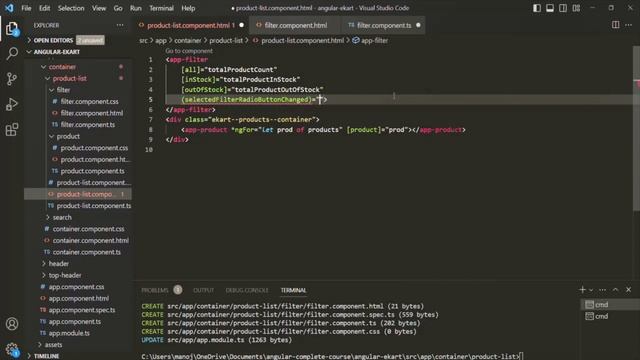Open app.component.spec.ts in explorer
Screen dimensions: 640x360
[x=82, y=310]
